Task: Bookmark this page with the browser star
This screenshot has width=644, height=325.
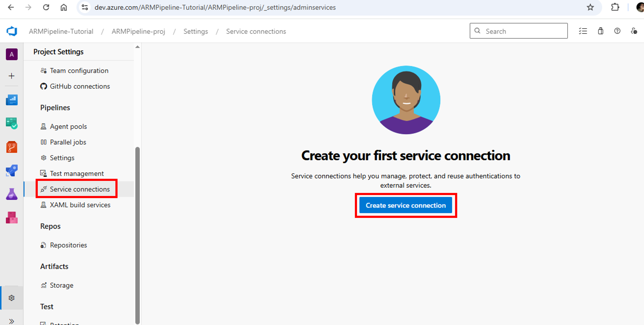Action: click(x=591, y=7)
